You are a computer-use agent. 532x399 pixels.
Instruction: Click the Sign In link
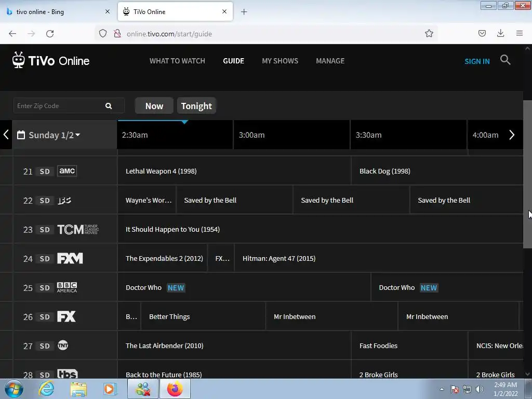[477, 61]
